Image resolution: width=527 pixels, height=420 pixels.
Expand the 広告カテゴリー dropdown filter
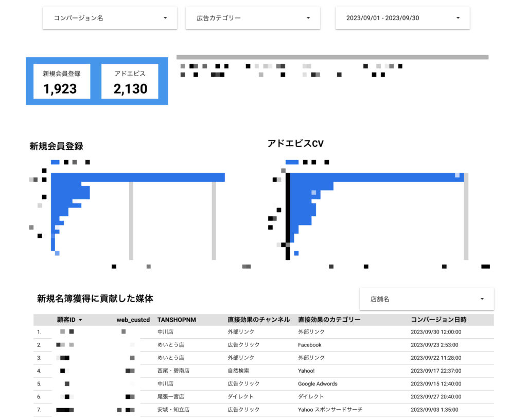[253, 18]
